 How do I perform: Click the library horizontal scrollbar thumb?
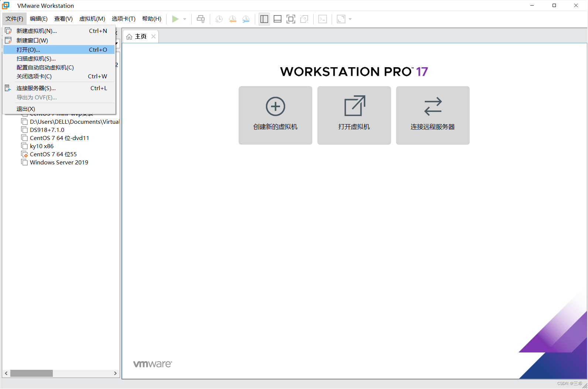[x=31, y=373]
